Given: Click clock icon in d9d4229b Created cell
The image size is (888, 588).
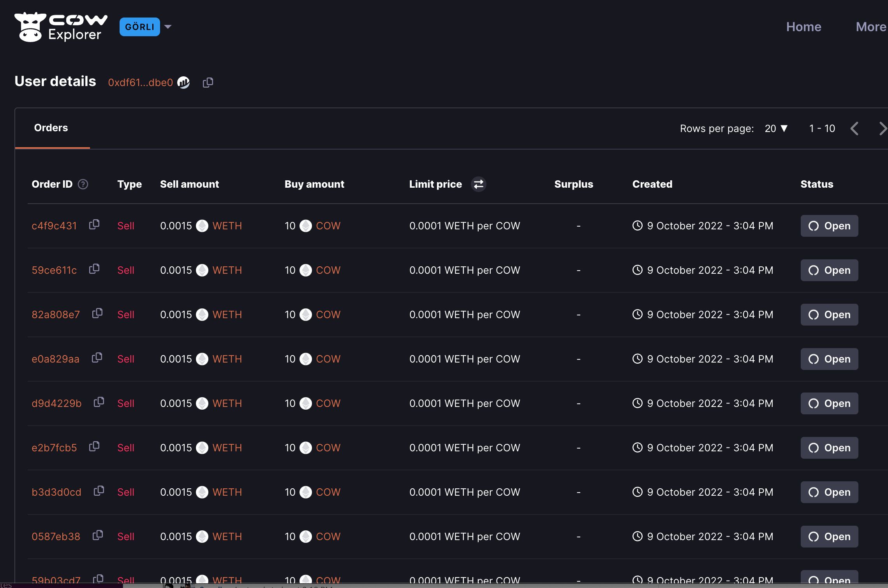Looking at the screenshot, I should [638, 403].
